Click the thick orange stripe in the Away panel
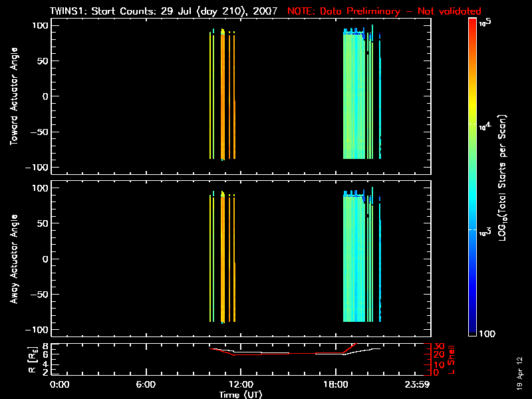This screenshot has height=399, width=532. pyautogui.click(x=223, y=259)
